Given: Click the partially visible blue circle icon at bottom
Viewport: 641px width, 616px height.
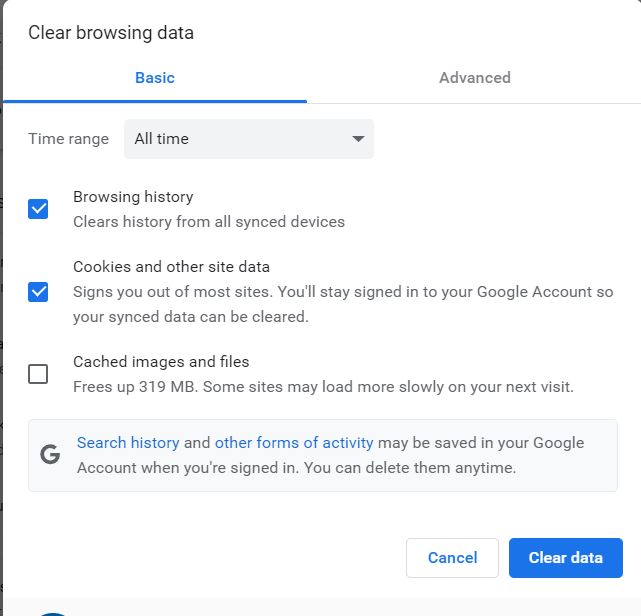Looking at the screenshot, I should [x=53, y=614].
